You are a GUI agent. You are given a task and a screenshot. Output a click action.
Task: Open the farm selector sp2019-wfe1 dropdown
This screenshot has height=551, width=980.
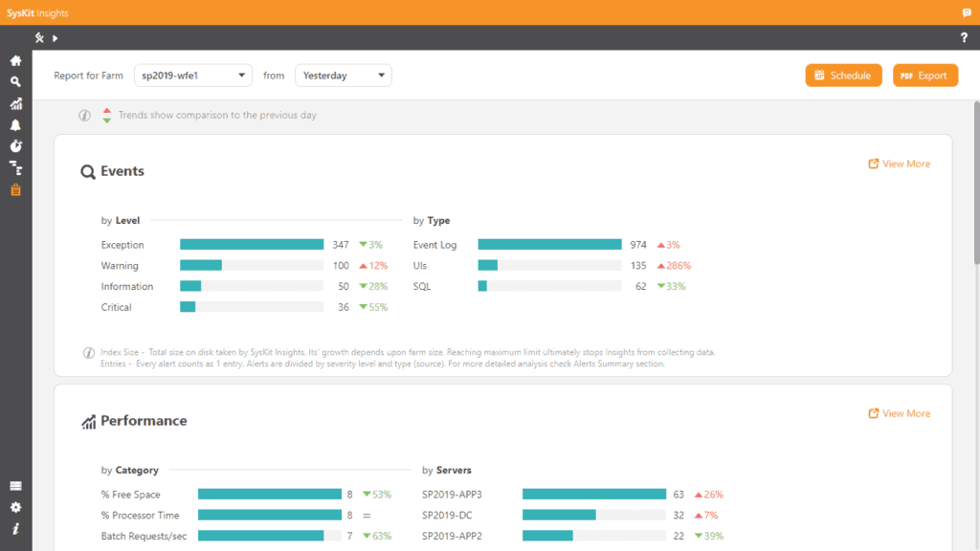pos(193,76)
